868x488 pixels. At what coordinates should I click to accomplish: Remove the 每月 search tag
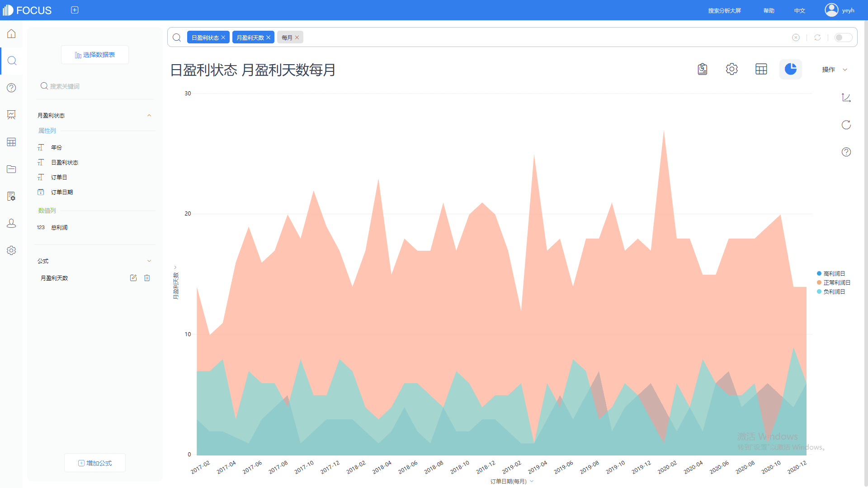click(x=297, y=38)
